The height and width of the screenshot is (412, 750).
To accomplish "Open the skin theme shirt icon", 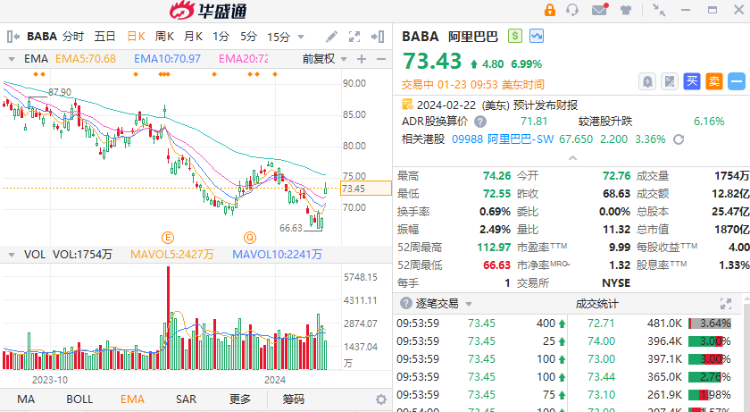I will (x=626, y=10).
